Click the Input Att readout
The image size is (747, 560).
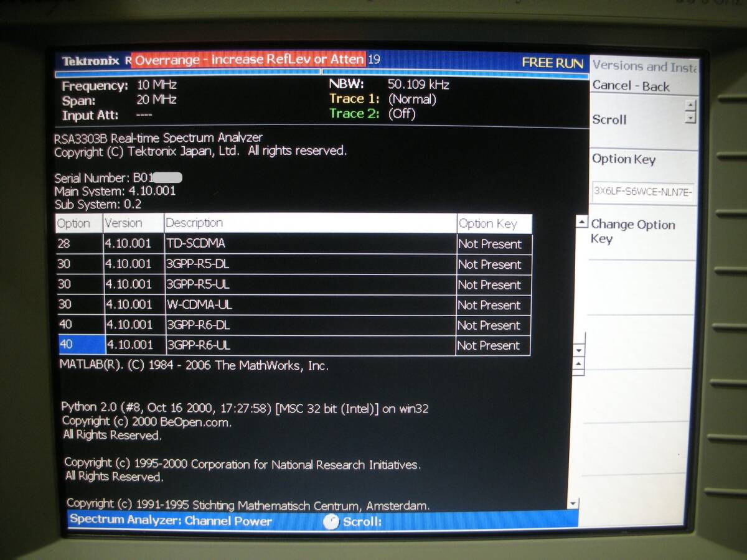107,115
